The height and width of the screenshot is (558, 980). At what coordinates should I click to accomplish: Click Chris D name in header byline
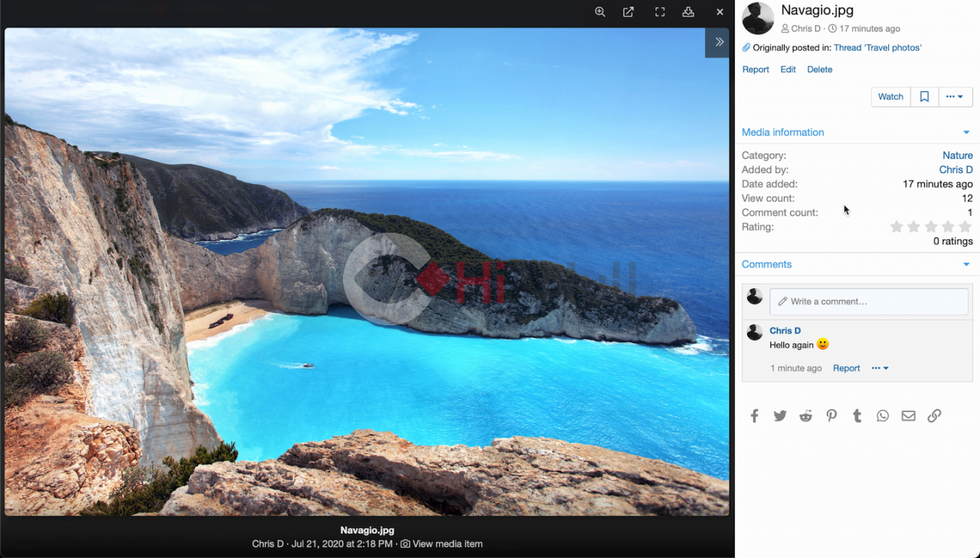point(805,28)
